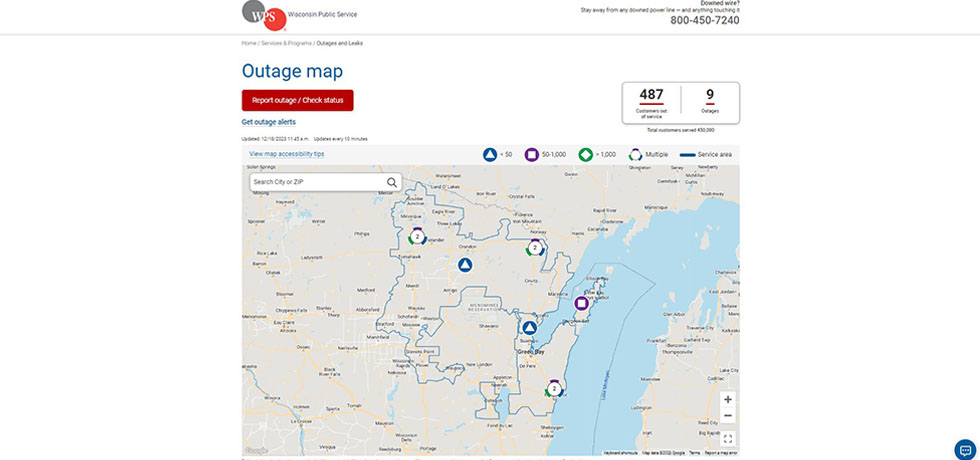The height and width of the screenshot is (460, 980).
Task: Select the purple square outage marker near Sturgeon Bay
Action: point(581,303)
